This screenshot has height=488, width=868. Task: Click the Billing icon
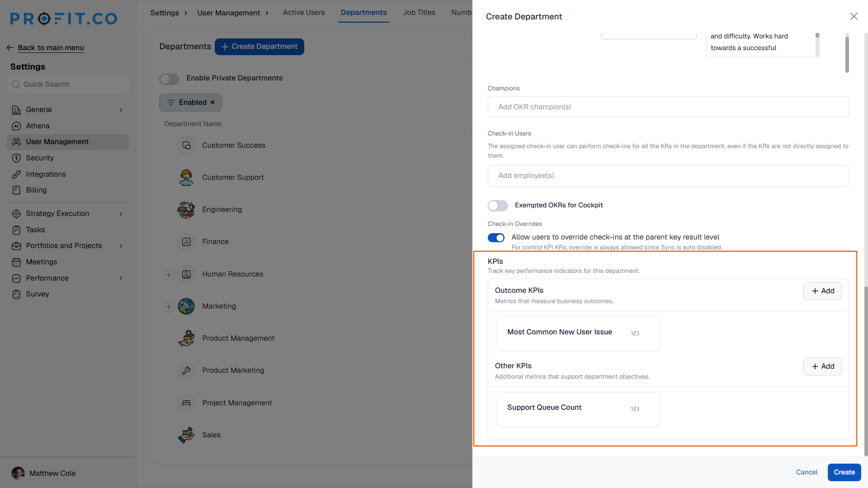click(x=16, y=190)
